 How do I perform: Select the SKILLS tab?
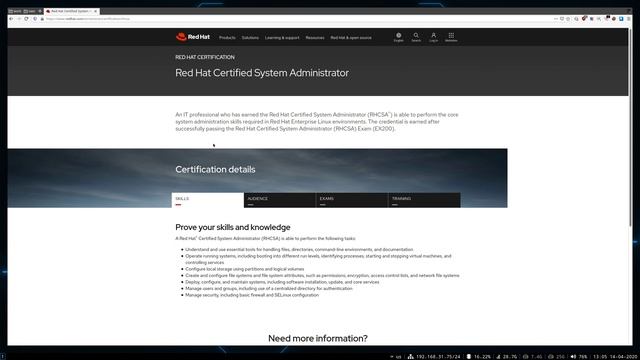[x=208, y=200]
